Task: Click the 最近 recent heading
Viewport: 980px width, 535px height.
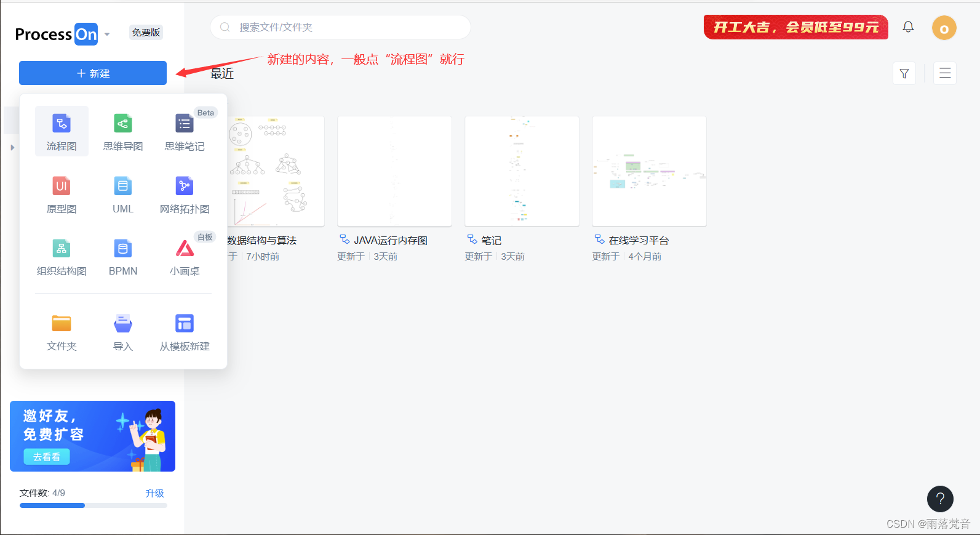Action: click(222, 73)
